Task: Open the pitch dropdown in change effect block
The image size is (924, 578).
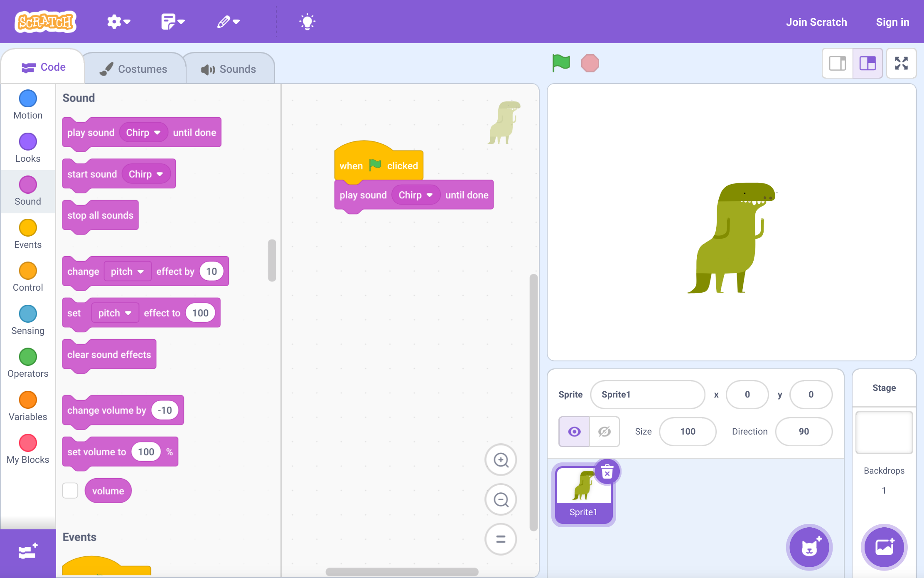Action: point(127,271)
